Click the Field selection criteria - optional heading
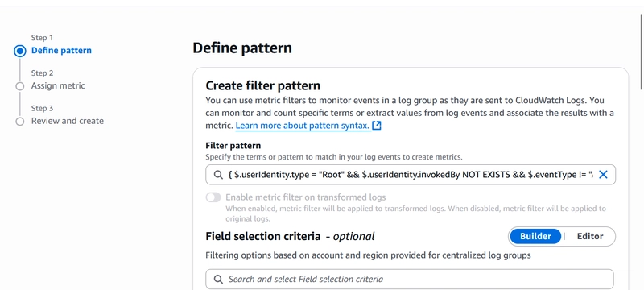Screen dimensions: 644x290 click(290, 236)
